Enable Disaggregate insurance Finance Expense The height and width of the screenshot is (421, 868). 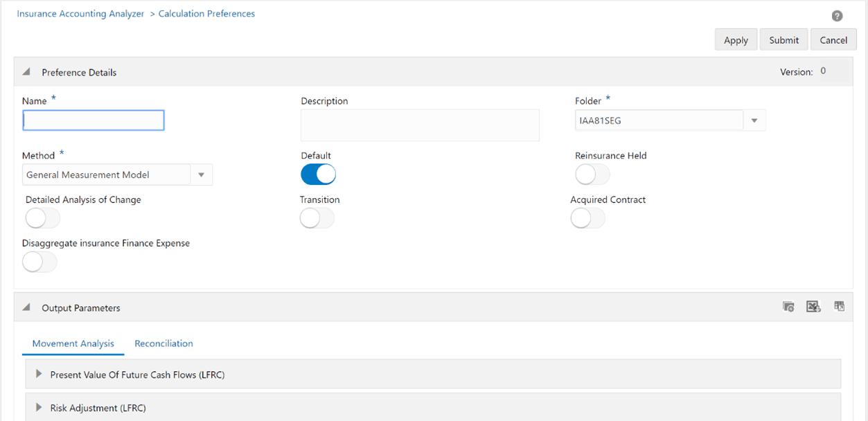point(39,261)
